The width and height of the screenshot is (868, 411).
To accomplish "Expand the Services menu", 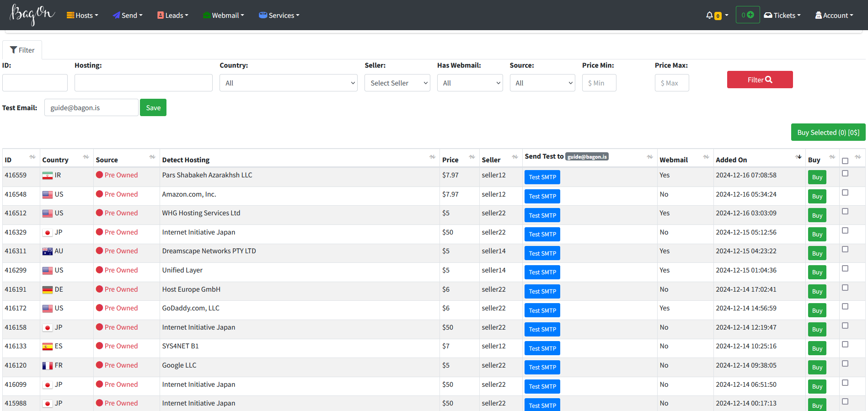I will tap(279, 15).
